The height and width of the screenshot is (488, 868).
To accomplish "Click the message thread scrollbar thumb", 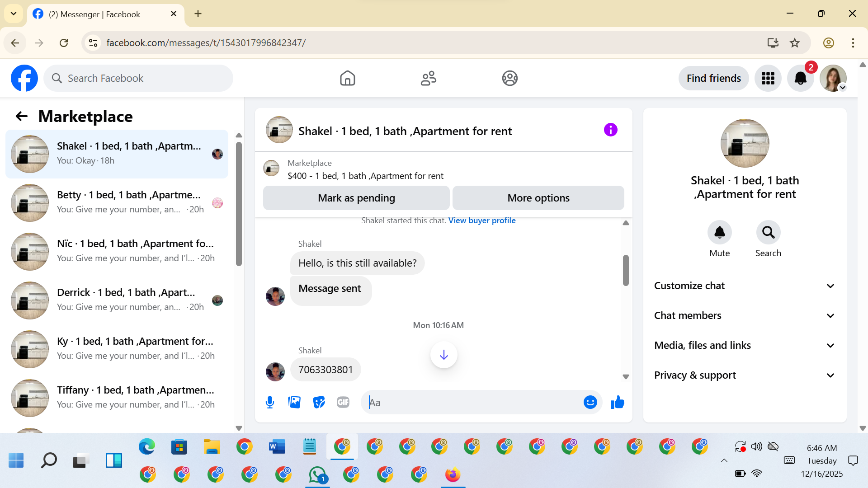I will (626, 270).
